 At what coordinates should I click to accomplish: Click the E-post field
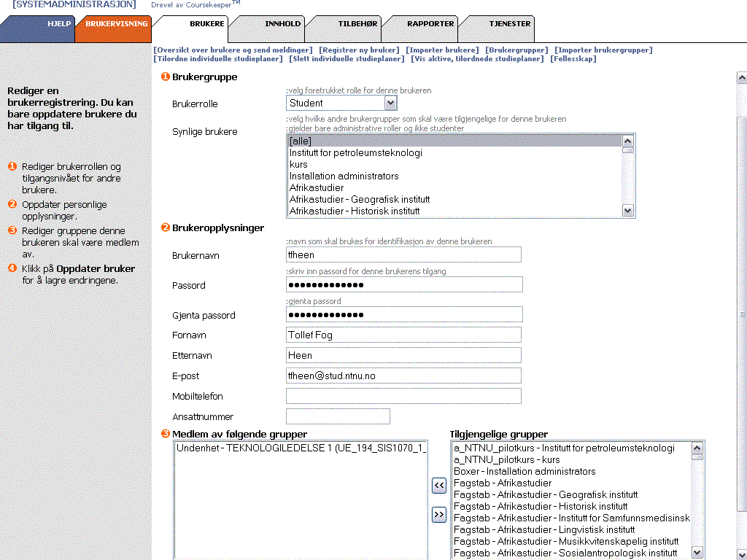[x=403, y=376]
